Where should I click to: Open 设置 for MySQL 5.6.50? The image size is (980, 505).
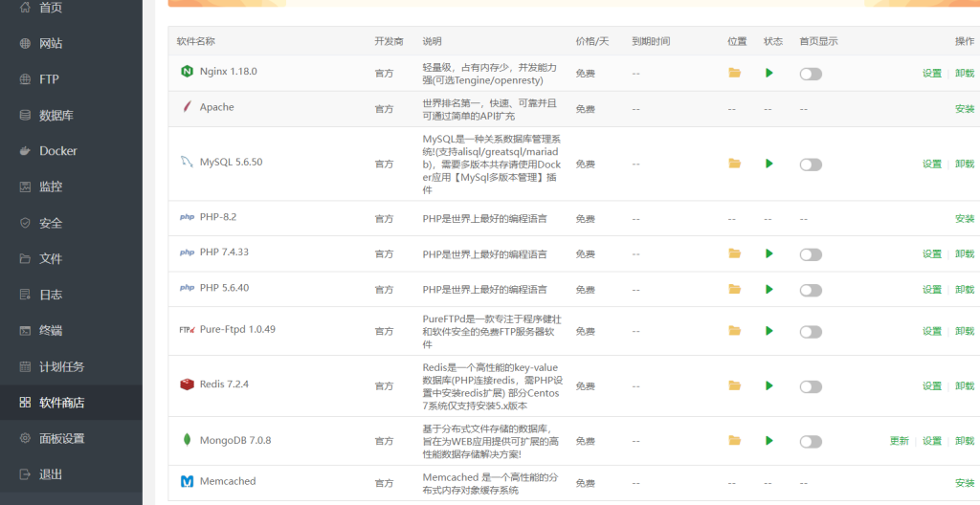point(932,164)
